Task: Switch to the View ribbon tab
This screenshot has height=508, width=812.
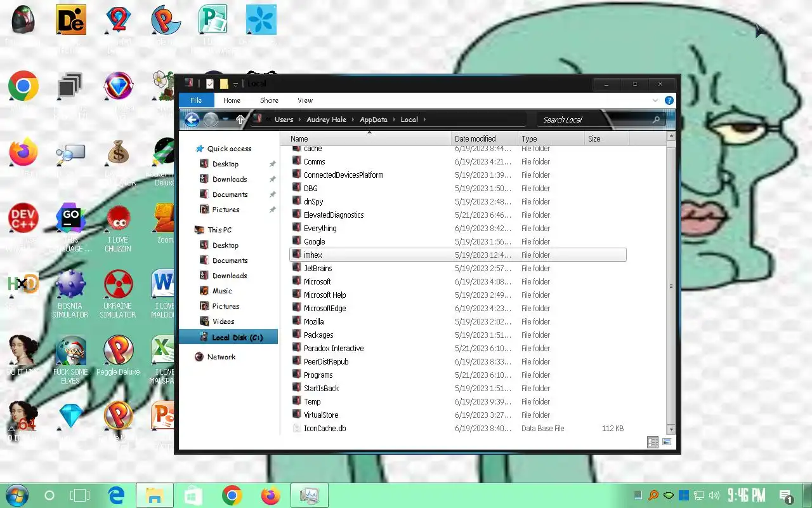Action: pyautogui.click(x=305, y=100)
